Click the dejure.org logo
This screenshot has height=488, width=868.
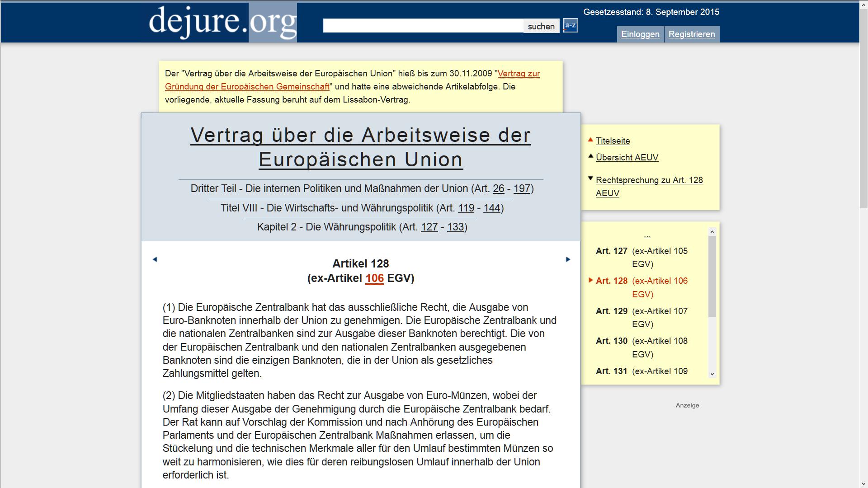[x=222, y=22]
